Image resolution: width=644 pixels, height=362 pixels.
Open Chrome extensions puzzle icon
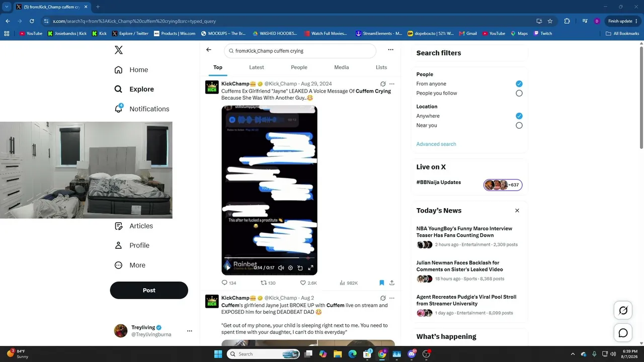point(567,21)
